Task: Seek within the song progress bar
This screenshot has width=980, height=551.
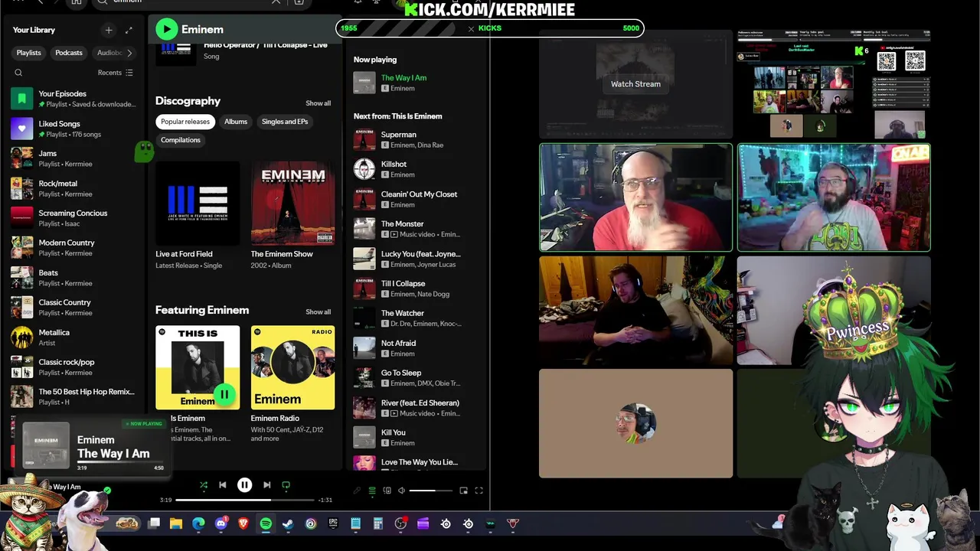Action: point(245,500)
